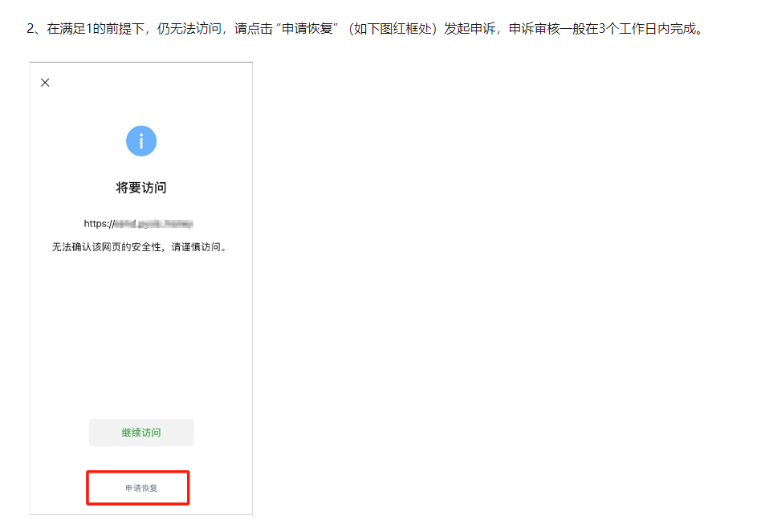Click the 继续访问 button
Image resolution: width=765 pixels, height=532 pixels.
(x=141, y=433)
